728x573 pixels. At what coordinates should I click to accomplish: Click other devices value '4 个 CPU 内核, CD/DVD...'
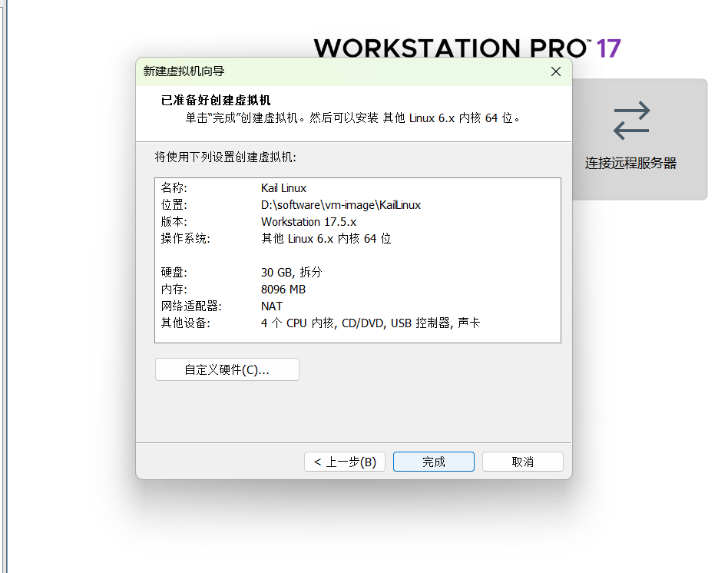pyautogui.click(x=370, y=323)
